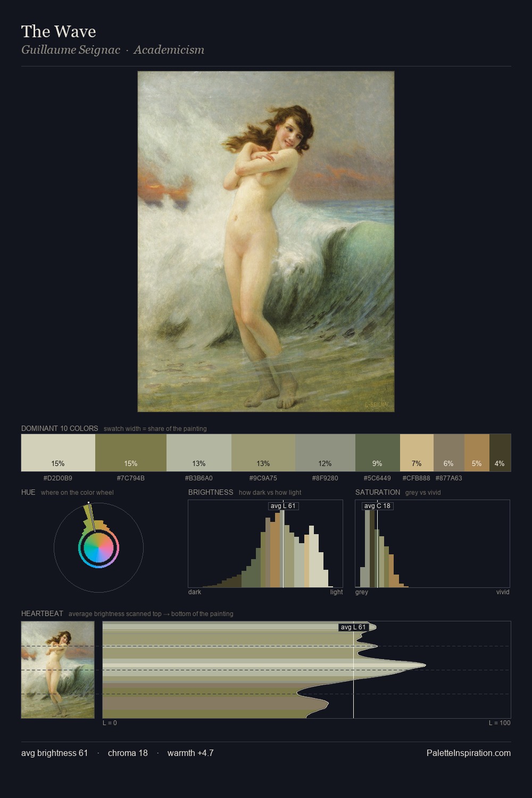The height and width of the screenshot is (798, 532).
Task: Select the #5C6449 dark green swatch
Action: click(377, 453)
